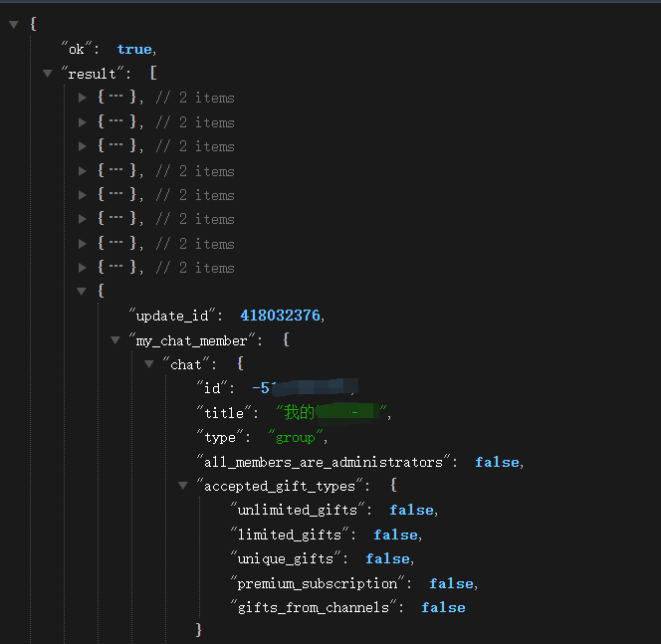Click the ellipsis placeholder of fifth result item
The height and width of the screenshot is (644, 661).
click(x=115, y=195)
